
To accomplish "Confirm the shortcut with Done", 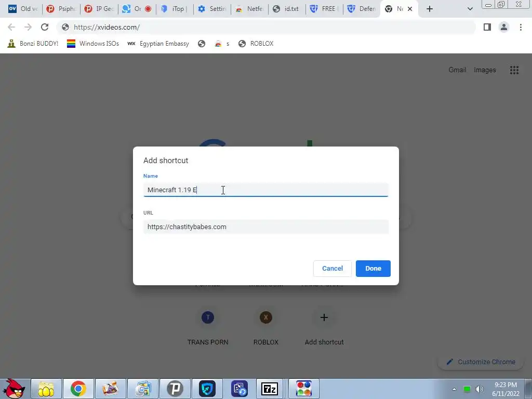I will (373, 269).
